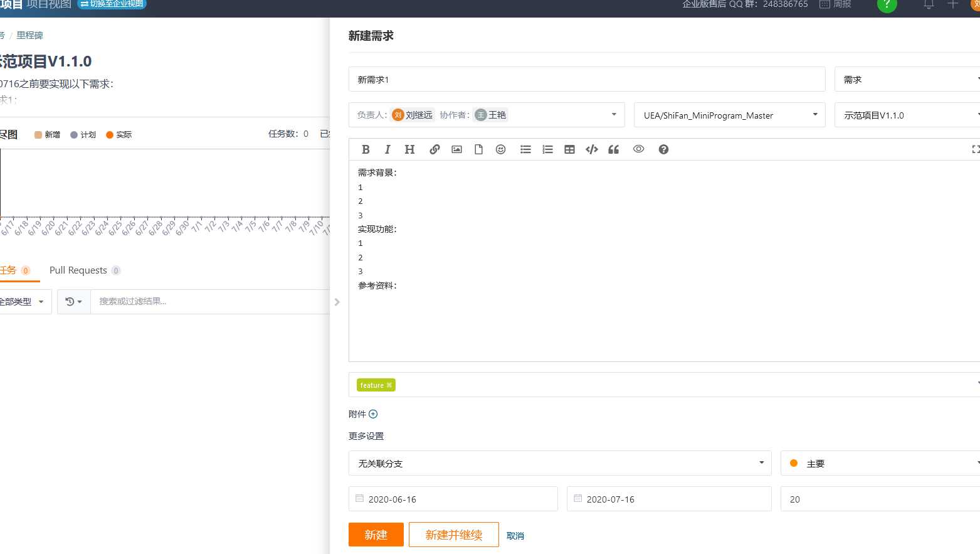The width and height of the screenshot is (980, 554).
Task: Add attachment with plus circle icon
Action: click(373, 414)
